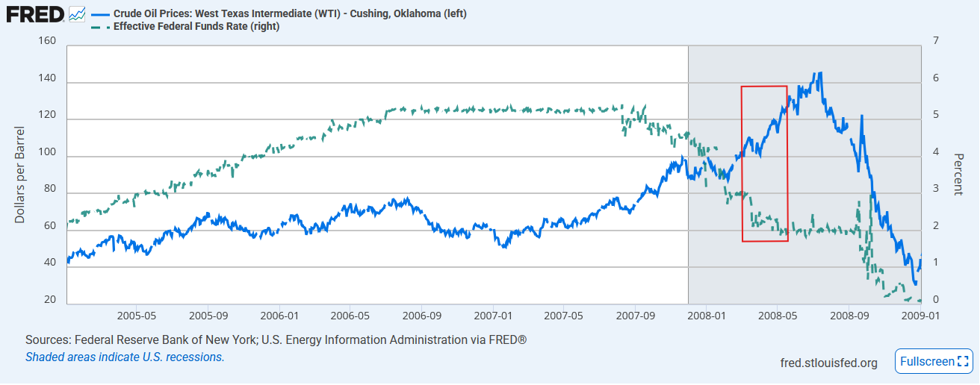Viewport: 980px width, 385px height.
Task: Click the 'Dollars per Barrel' left axis title
Action: point(21,176)
